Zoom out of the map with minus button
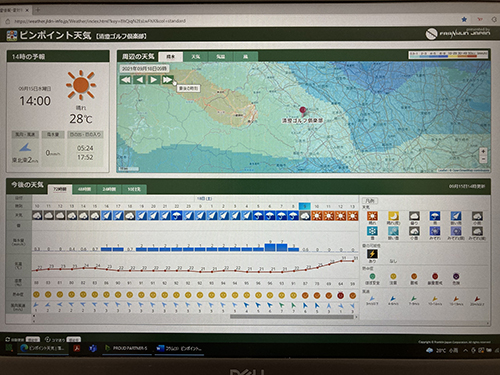Screen dimensions: 500x375 (x=483, y=159)
